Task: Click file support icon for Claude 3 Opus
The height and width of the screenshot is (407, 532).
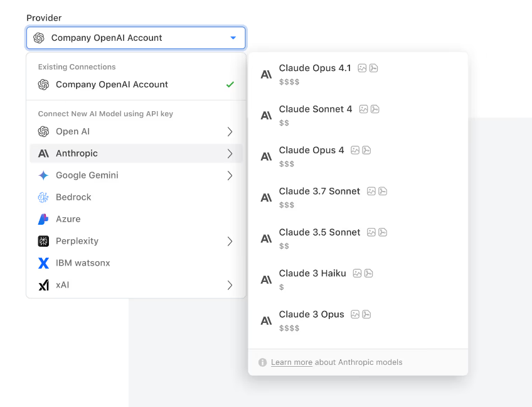Action: coord(366,315)
